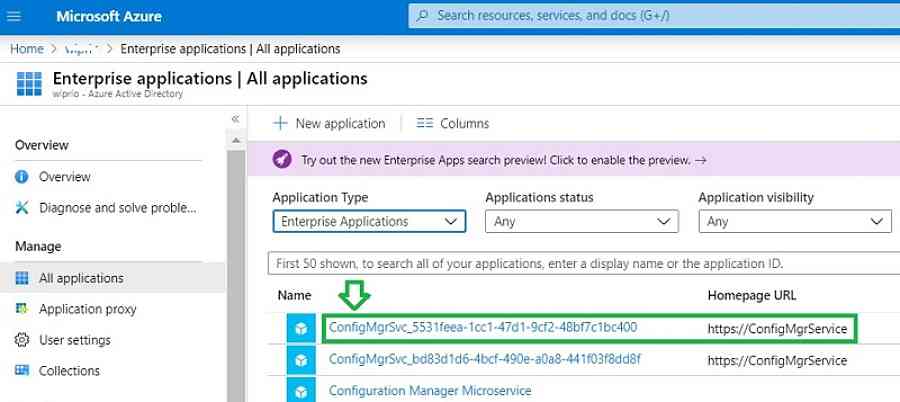Enable the Enterprise Apps search preview banner
900x402 pixels.
click(503, 160)
